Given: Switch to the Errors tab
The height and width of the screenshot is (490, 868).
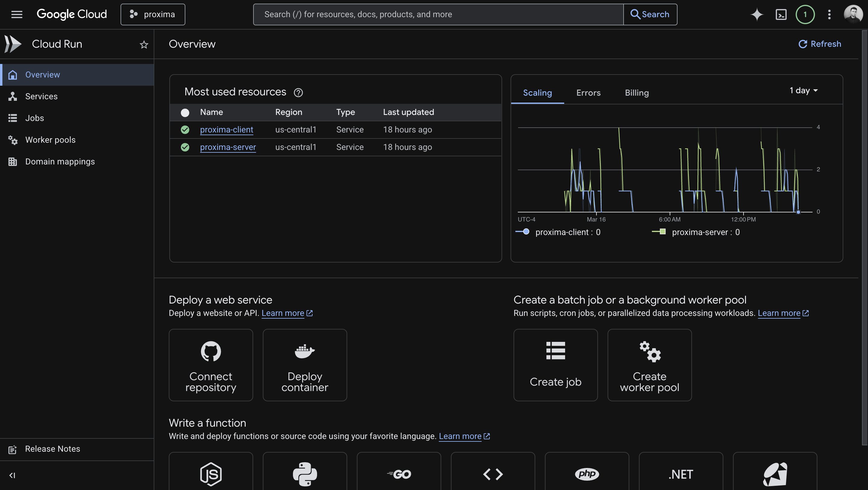Looking at the screenshot, I should 588,93.
